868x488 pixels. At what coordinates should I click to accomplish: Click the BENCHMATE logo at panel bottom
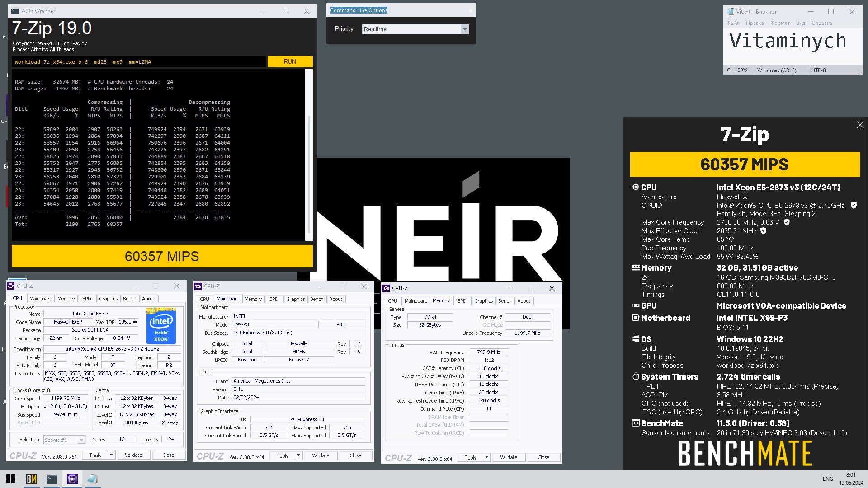coord(745,453)
